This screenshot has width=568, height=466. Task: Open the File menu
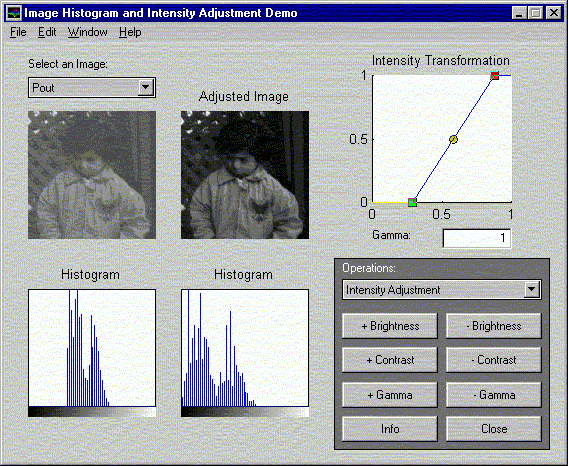pos(18,32)
